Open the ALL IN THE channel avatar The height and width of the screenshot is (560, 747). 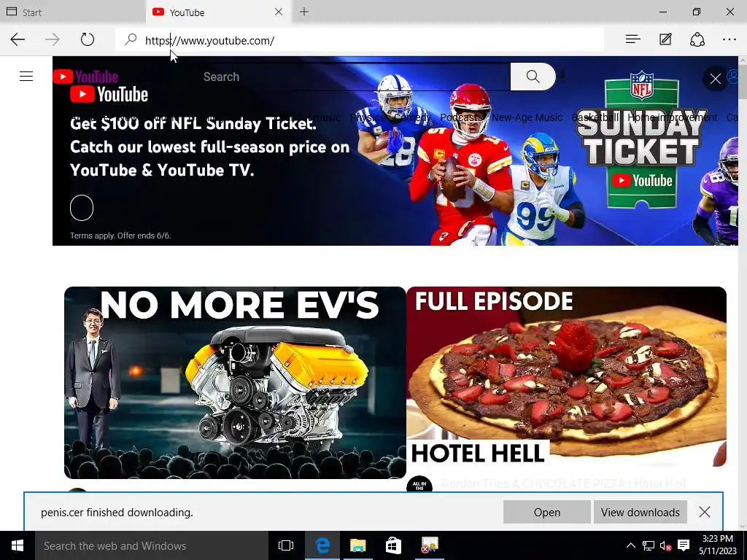(419, 485)
